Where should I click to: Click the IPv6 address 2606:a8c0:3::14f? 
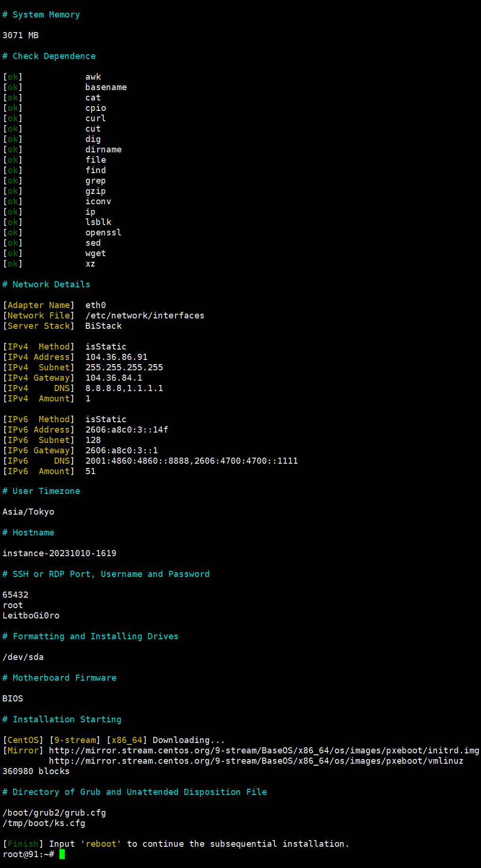[126, 430]
